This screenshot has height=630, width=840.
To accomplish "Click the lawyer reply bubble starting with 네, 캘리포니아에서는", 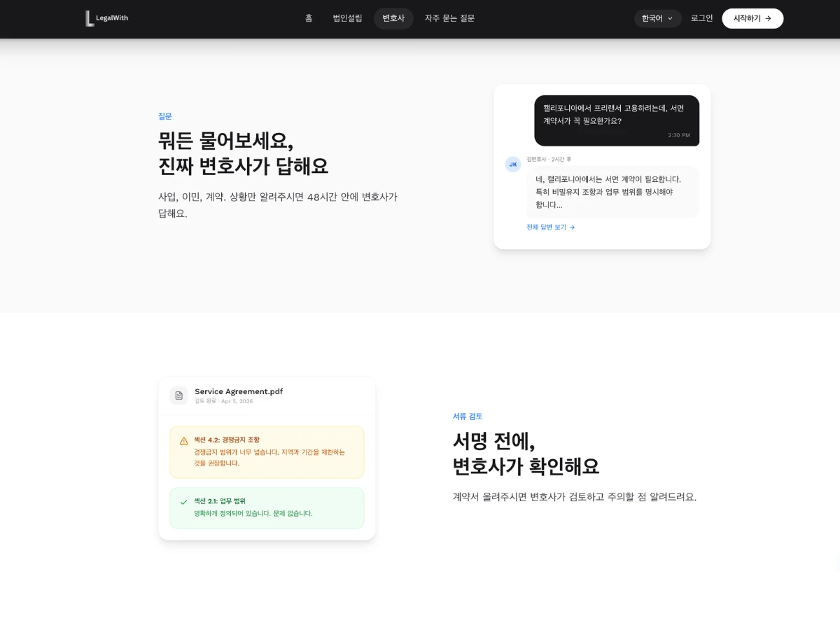I will point(612,192).
